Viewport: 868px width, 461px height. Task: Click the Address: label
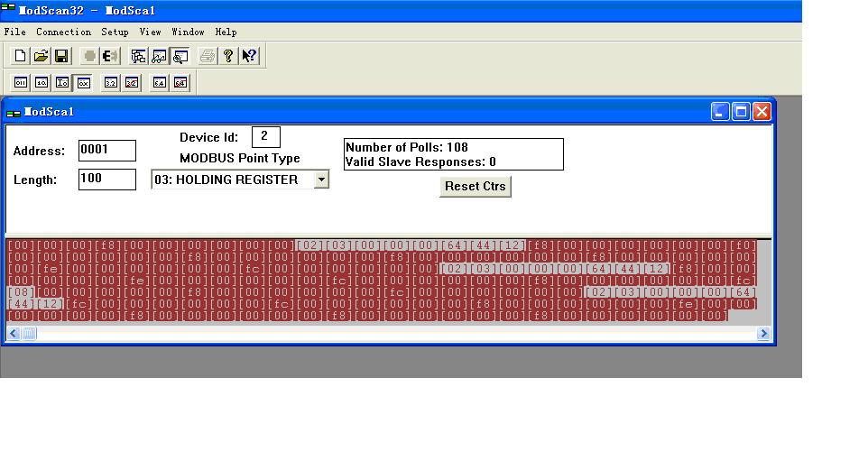click(x=39, y=151)
